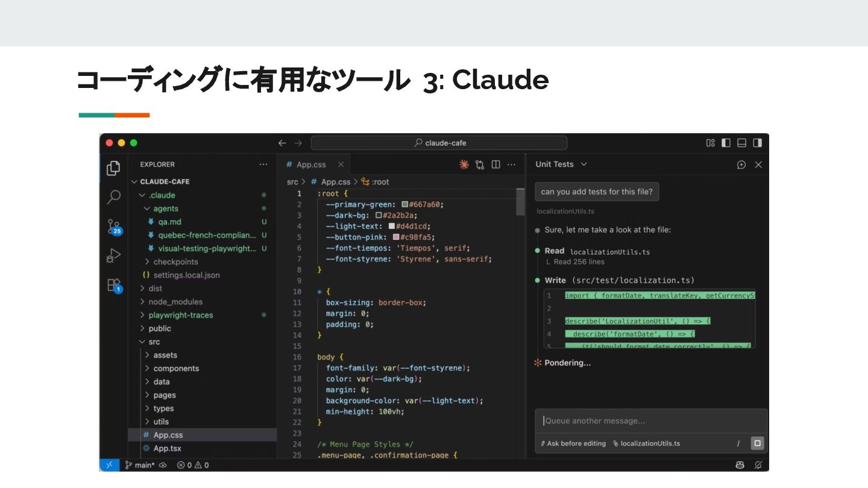Open changes compare icon in editor toolbar

pyautogui.click(x=480, y=164)
